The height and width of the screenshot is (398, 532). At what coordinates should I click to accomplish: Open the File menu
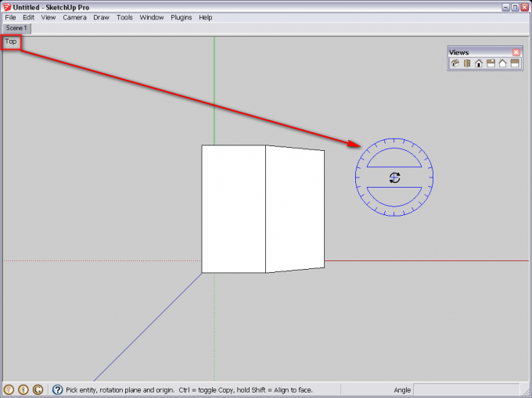coord(10,17)
